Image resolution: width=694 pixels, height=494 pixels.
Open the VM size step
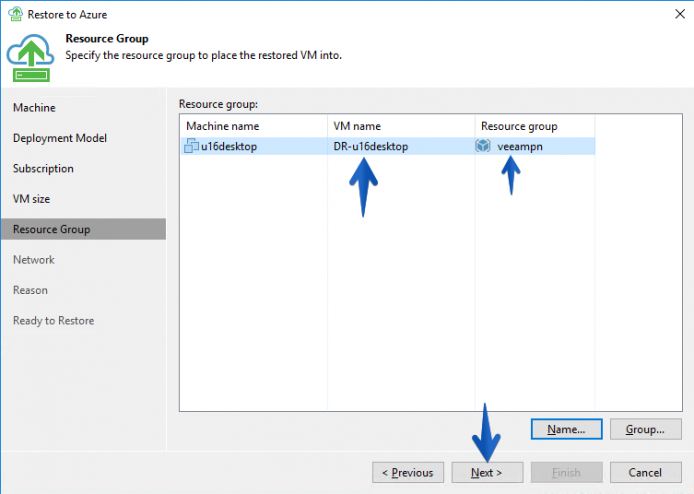(31, 199)
